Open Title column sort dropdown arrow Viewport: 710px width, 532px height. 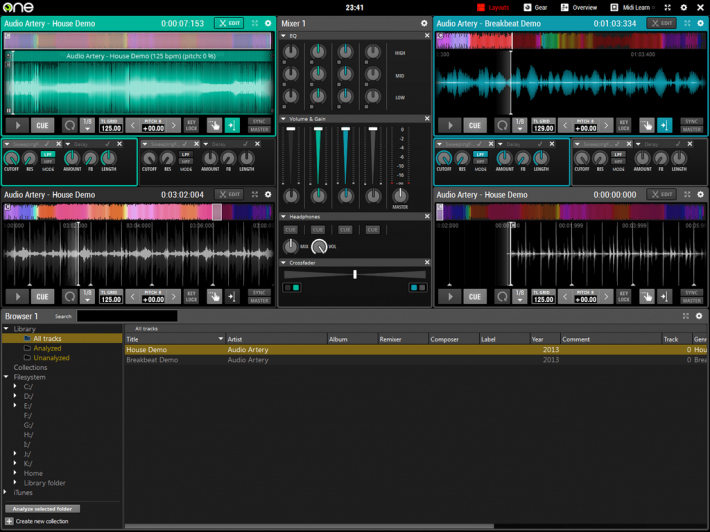221,339
